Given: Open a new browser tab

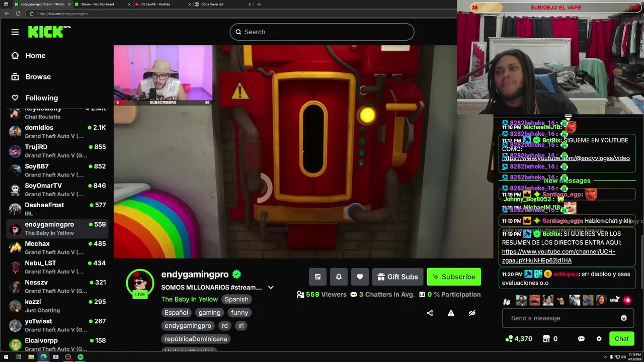Looking at the screenshot, I should [x=259, y=4].
